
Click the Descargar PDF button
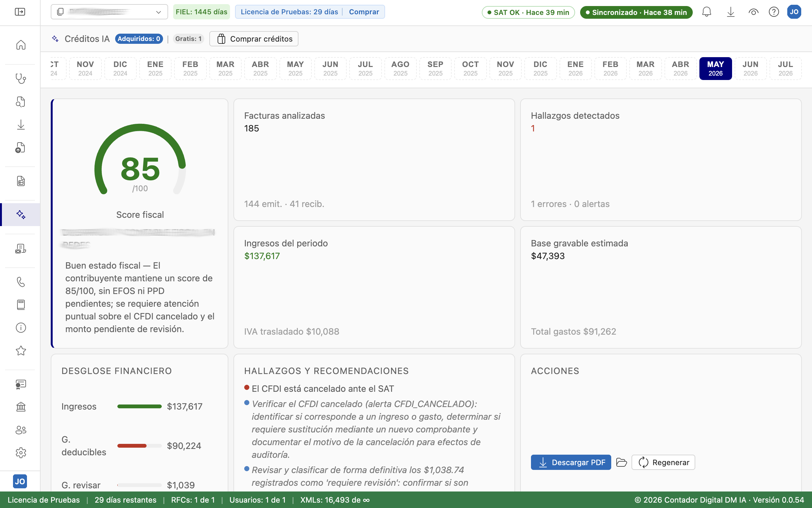pos(571,462)
